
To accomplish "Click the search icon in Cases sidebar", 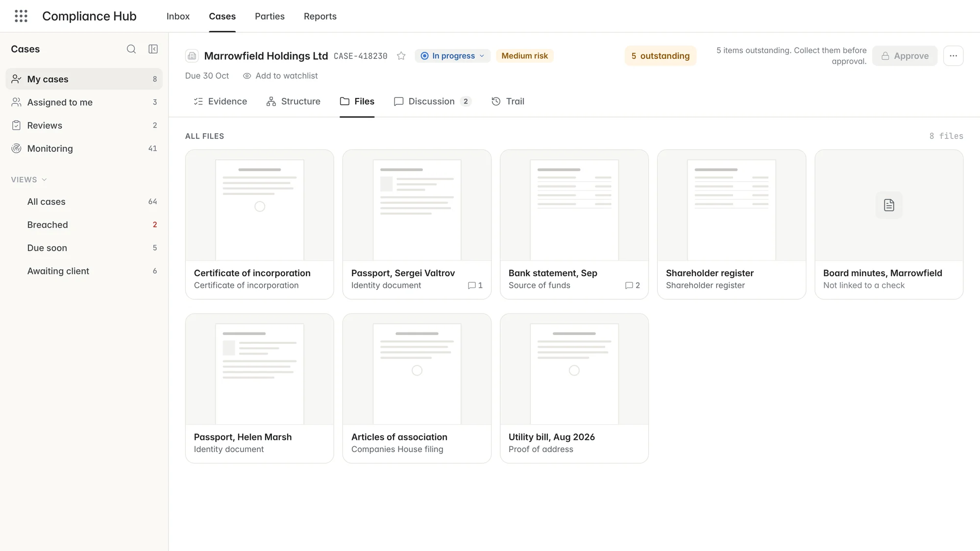I will (131, 49).
